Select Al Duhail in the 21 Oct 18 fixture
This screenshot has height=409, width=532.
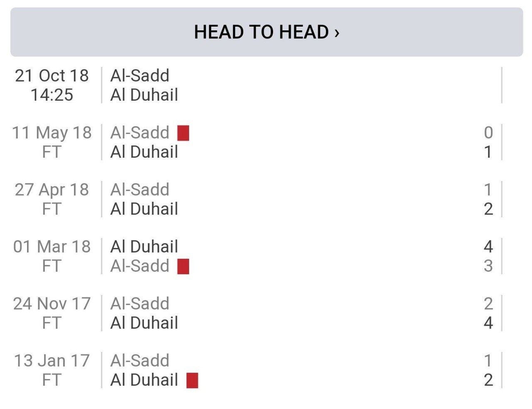click(x=144, y=95)
